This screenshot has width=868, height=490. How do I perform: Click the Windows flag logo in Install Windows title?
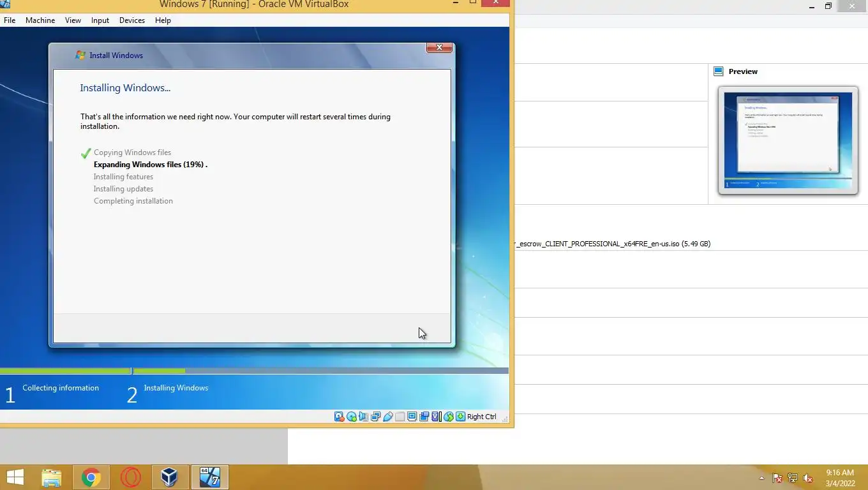[x=80, y=56]
